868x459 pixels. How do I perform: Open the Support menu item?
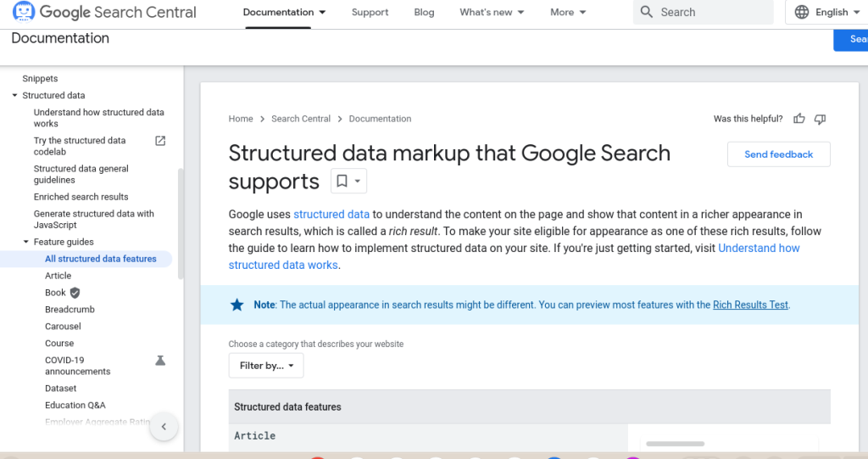point(370,12)
